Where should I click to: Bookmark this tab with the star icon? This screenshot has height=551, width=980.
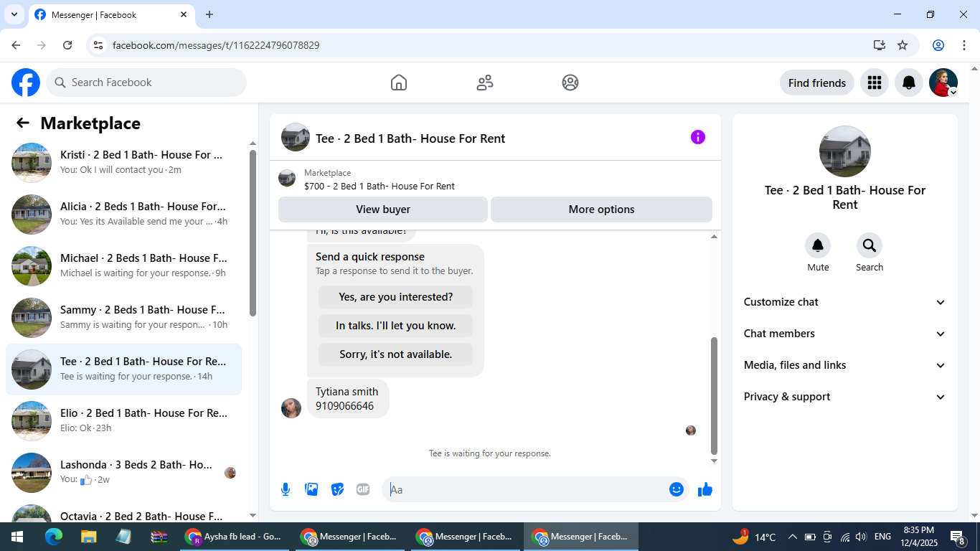coord(903,45)
